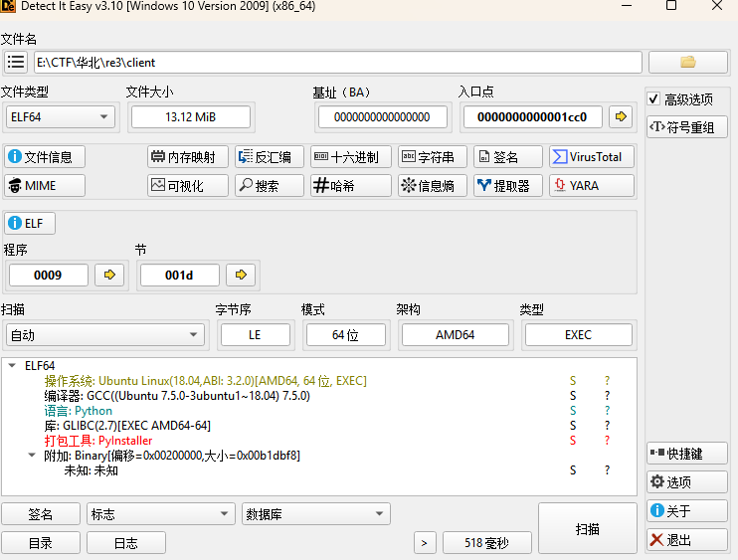Collapse the ELF64 tree node

tap(13, 365)
